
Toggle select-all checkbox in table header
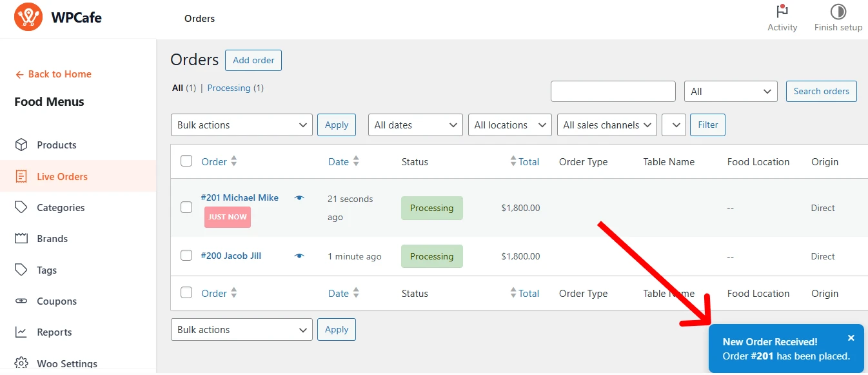tap(186, 161)
